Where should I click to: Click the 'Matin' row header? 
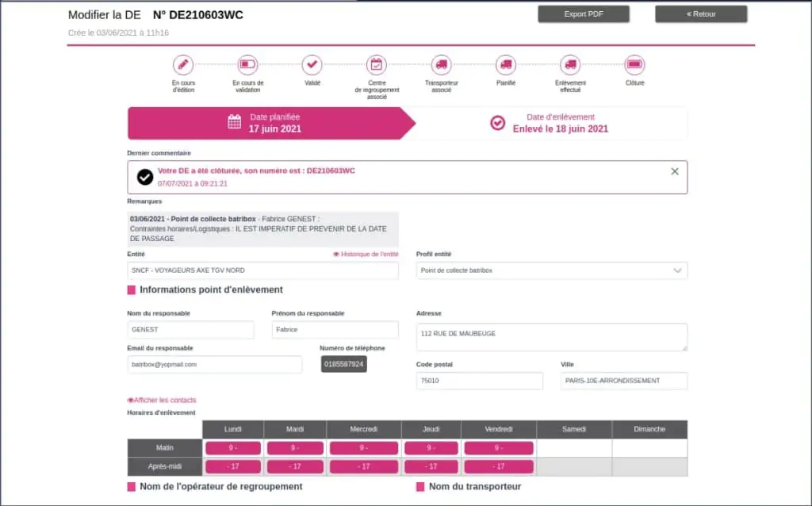coord(165,448)
